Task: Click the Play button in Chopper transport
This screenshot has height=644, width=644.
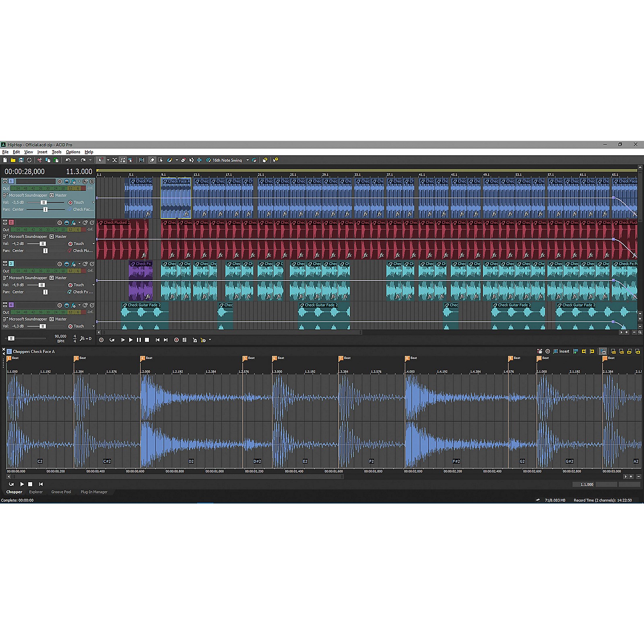Action: tap(22, 484)
